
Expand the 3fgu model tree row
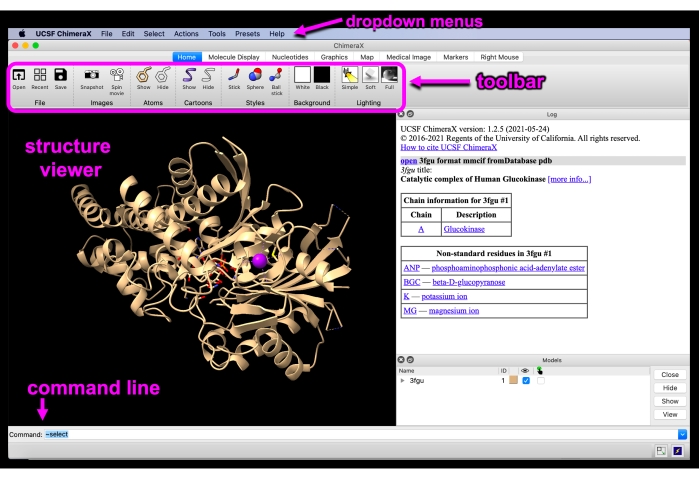[402, 380]
